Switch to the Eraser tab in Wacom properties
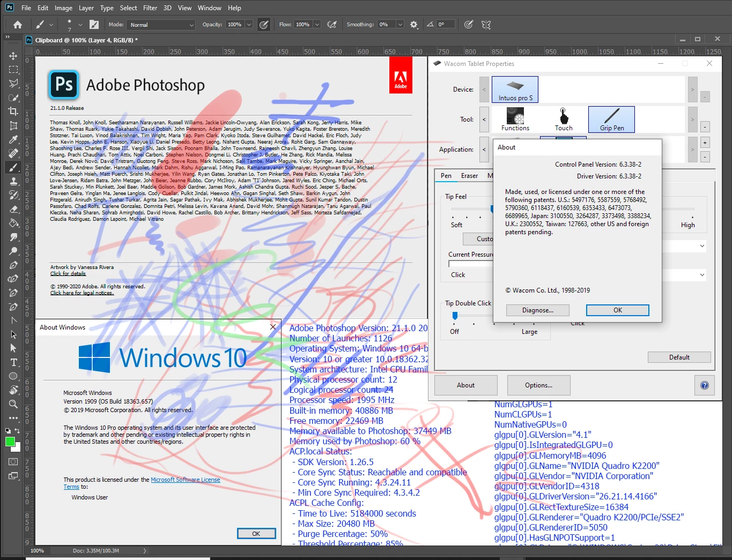732x560 pixels. [x=469, y=176]
